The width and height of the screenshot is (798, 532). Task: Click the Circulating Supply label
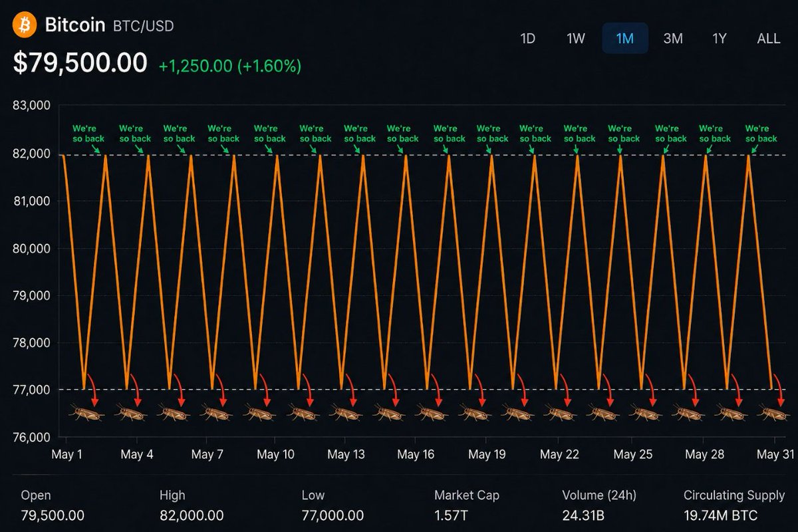(734, 495)
